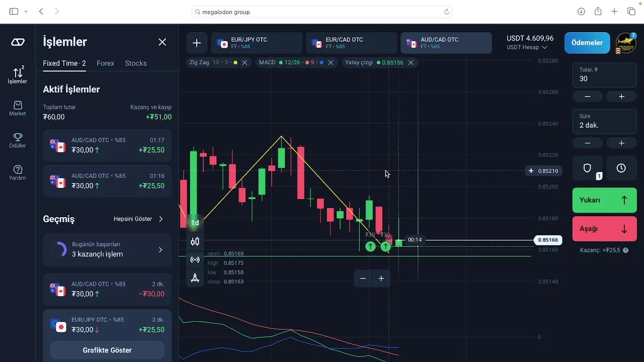Decrease the Süre duration
Viewport: 644px width, 362px height.
tap(587, 143)
